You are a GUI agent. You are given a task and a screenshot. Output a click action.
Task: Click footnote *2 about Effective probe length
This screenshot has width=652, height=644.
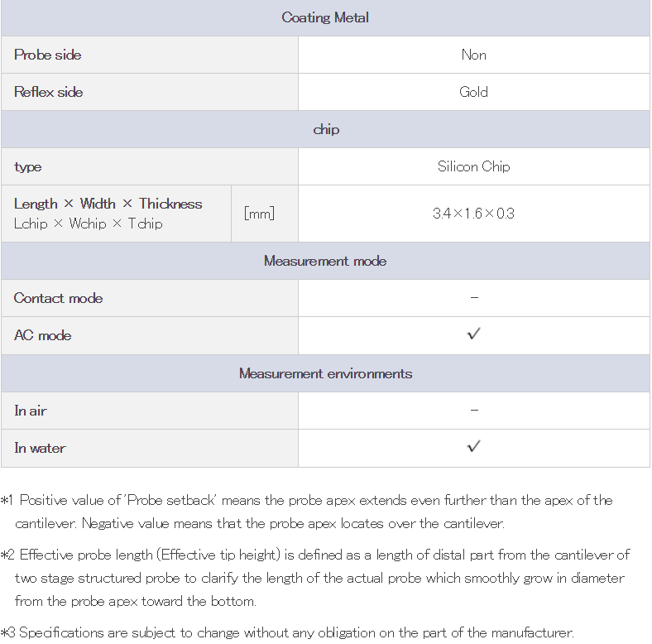pyautogui.click(x=315, y=578)
